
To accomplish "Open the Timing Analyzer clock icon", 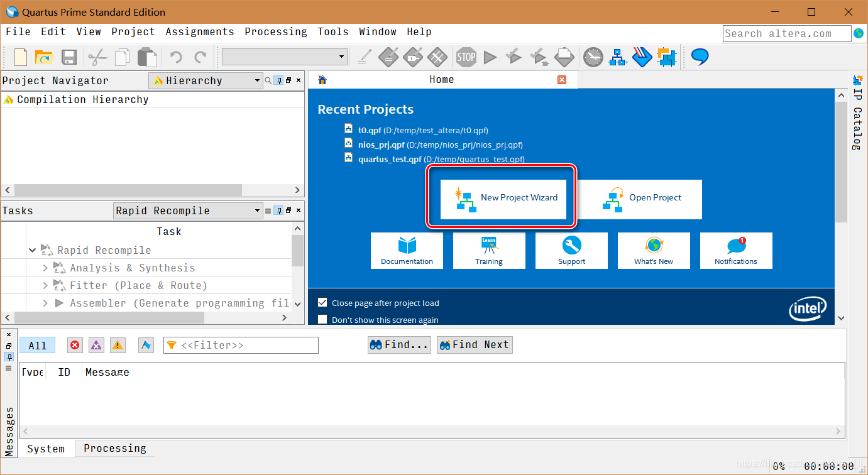I will 592,57.
